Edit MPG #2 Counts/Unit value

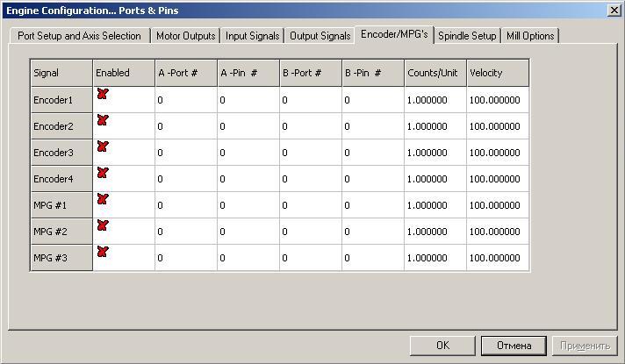[435, 232]
